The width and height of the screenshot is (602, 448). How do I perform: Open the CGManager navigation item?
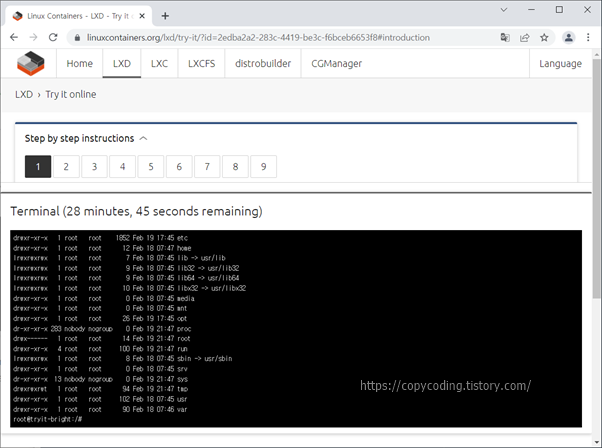pos(336,63)
